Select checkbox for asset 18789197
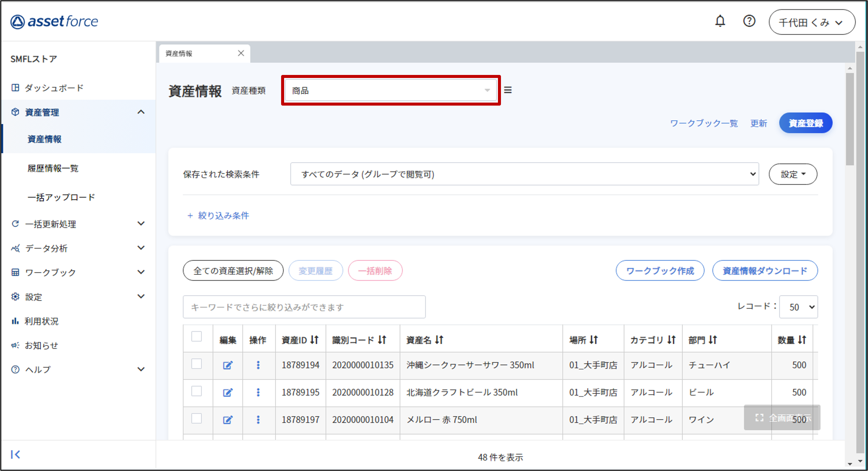Screen dimensions: 868x471 (197, 418)
